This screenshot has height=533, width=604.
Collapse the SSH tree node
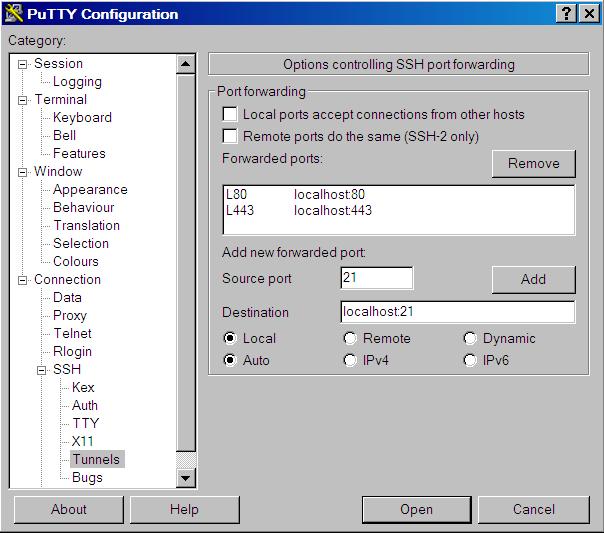pos(42,370)
